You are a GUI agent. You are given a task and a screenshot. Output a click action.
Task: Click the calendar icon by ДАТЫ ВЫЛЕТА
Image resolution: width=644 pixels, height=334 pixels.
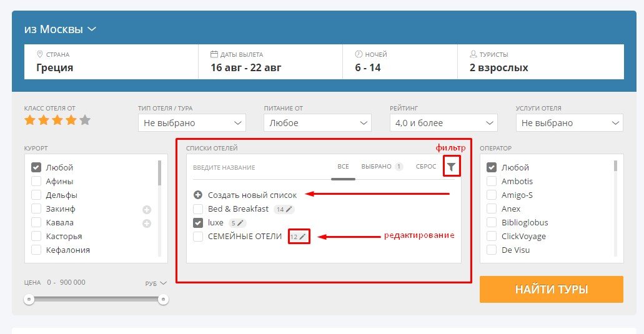214,54
